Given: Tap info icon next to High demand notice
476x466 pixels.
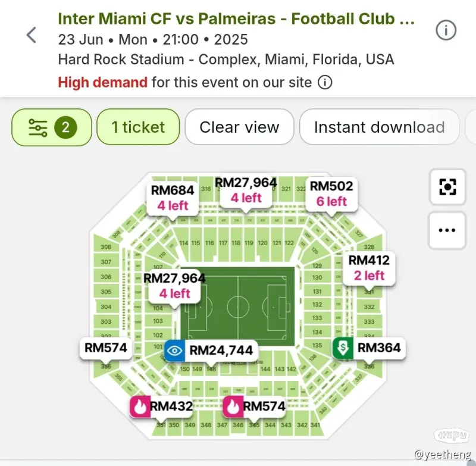Looking at the screenshot, I should [x=325, y=82].
